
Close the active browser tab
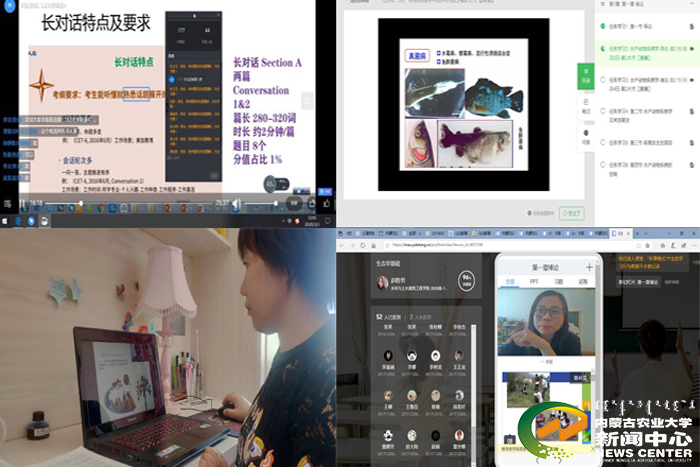click(629, 234)
